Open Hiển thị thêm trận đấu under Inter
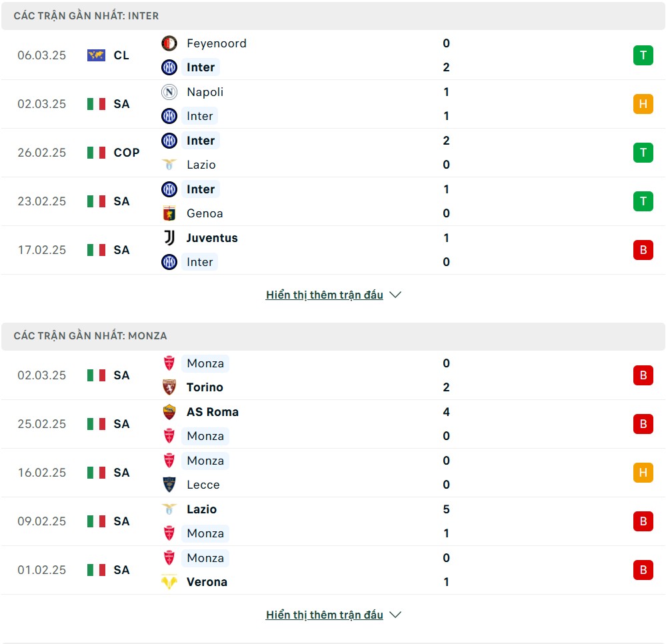 click(325, 295)
